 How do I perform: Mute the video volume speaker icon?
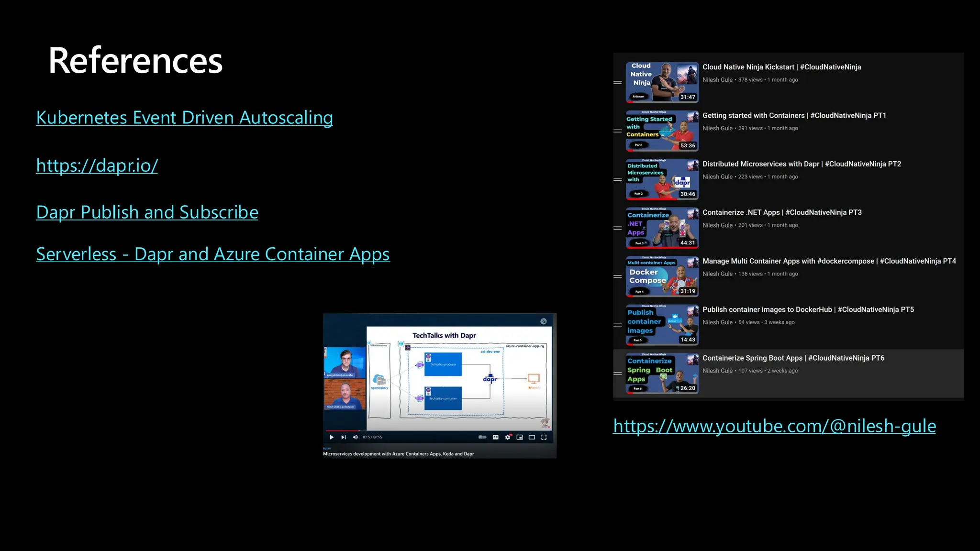[x=355, y=437]
